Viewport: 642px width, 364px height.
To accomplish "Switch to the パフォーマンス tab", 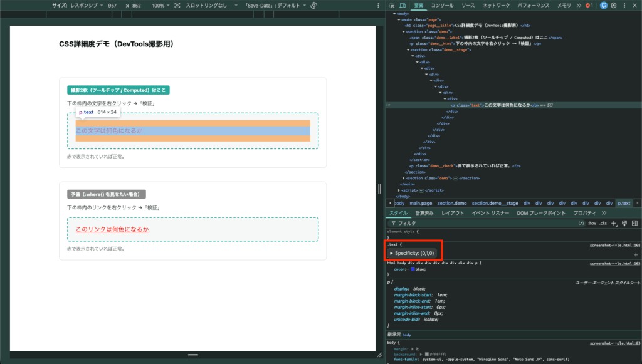I will point(534,5).
